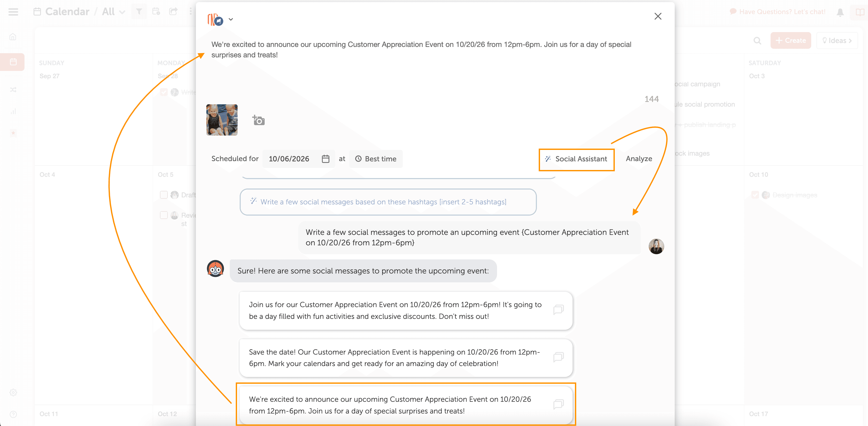Expand the social profile selector chevron
Image resolution: width=868 pixels, height=426 pixels.
(x=231, y=20)
